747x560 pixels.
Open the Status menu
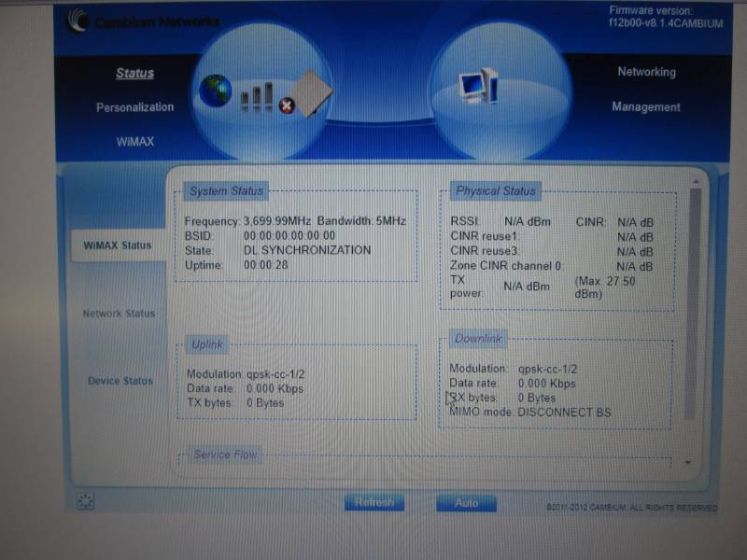134,74
